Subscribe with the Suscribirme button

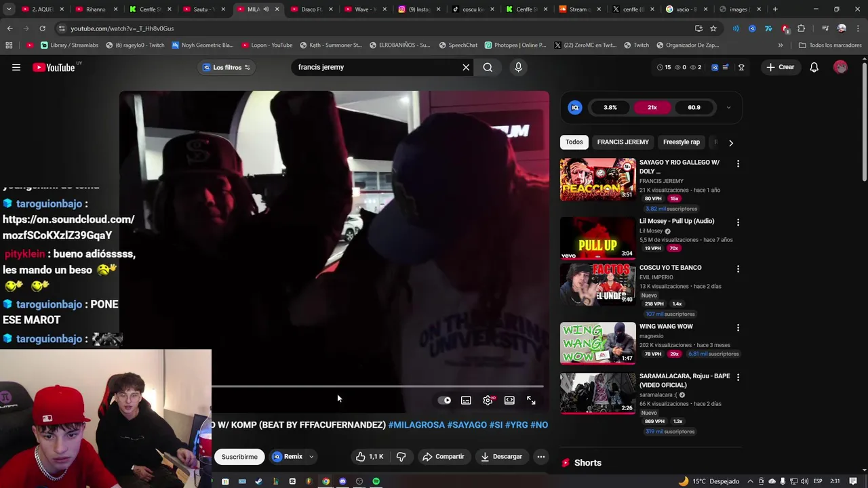(x=239, y=457)
